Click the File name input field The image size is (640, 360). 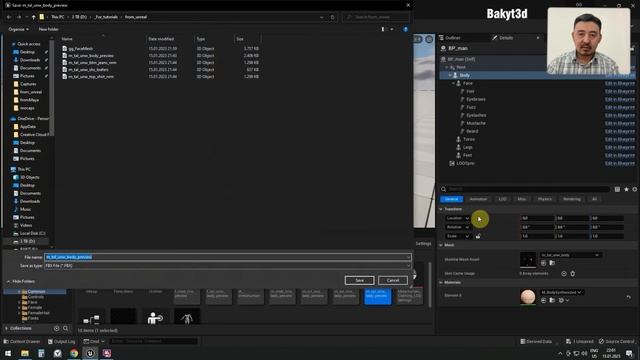click(227, 257)
